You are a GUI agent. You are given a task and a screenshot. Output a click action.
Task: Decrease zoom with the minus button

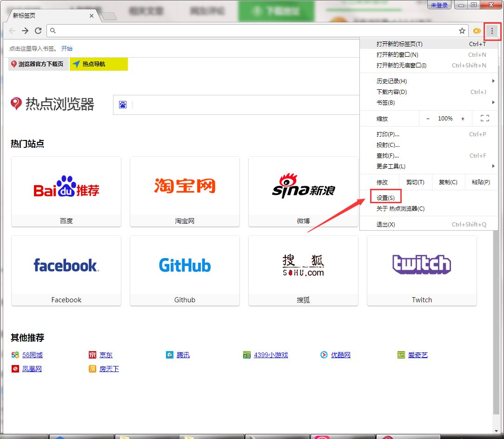428,119
